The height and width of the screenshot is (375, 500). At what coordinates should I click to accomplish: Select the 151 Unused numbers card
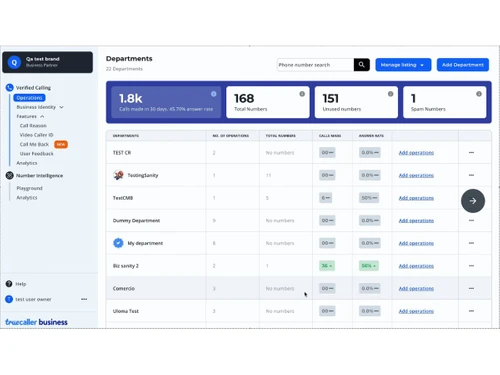[356, 102]
